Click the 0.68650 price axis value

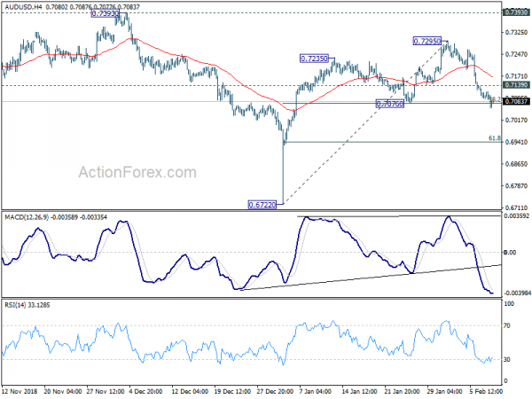coord(516,164)
